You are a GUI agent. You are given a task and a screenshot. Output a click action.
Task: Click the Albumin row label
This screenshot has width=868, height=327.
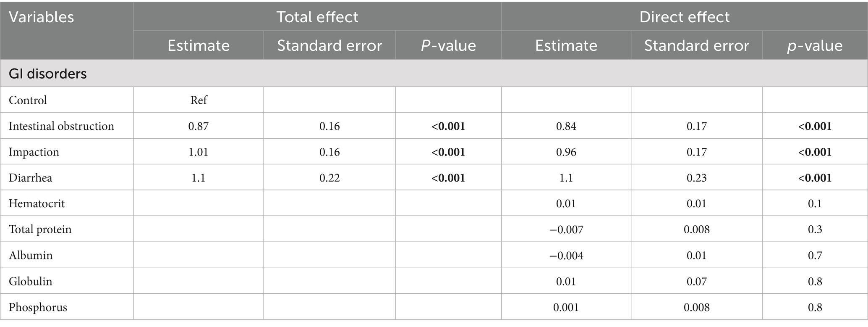[x=31, y=255]
